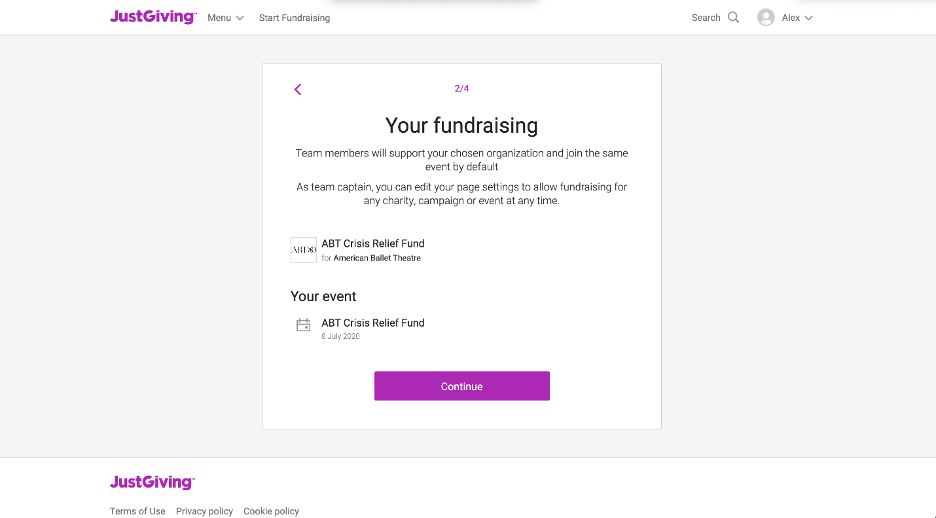Open the Cookie policy link
The width and height of the screenshot is (936, 518).
pyautogui.click(x=271, y=511)
